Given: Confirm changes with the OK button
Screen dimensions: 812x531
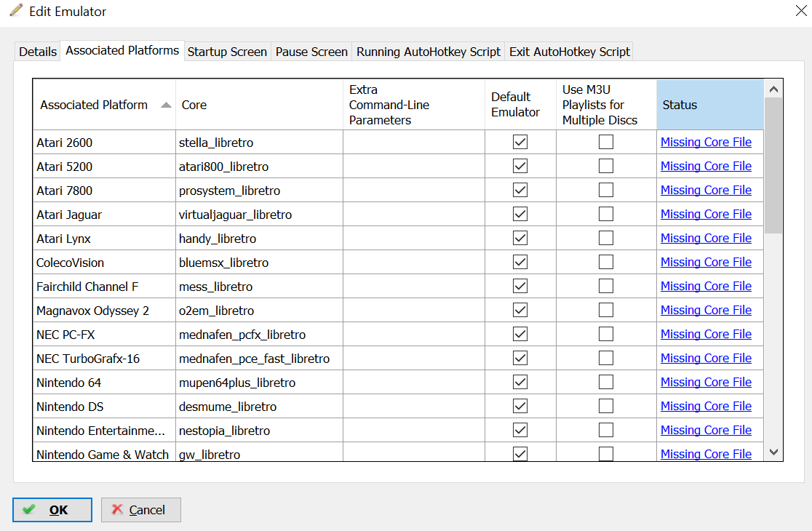Looking at the screenshot, I should (x=52, y=510).
